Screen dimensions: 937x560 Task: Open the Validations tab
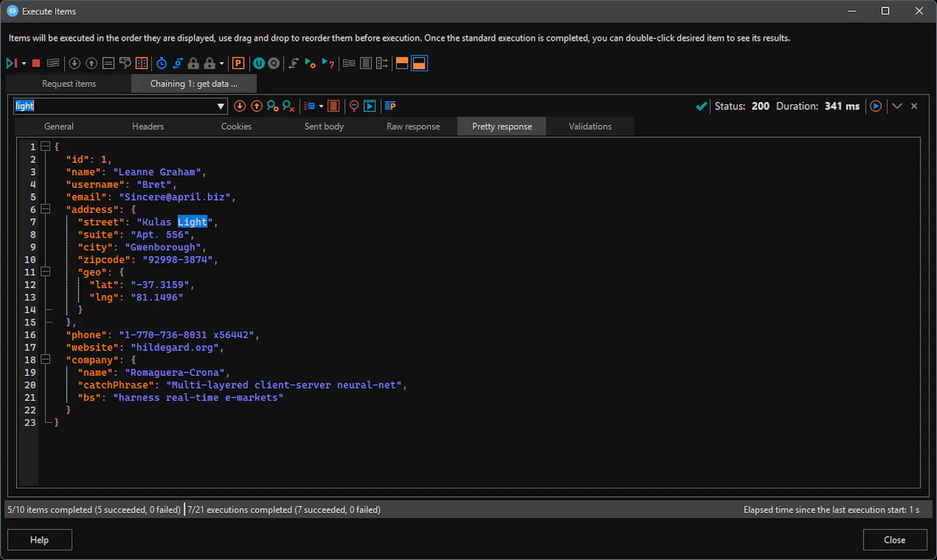(590, 126)
